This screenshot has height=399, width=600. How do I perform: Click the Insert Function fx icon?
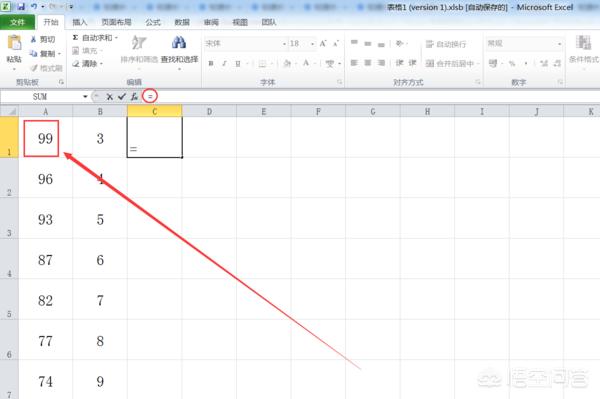[x=134, y=97]
